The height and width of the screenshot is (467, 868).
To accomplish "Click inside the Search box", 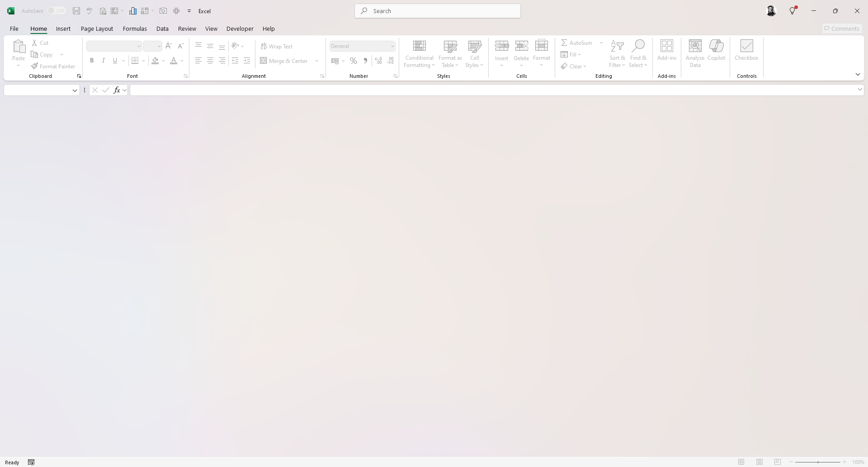I will coord(437,11).
